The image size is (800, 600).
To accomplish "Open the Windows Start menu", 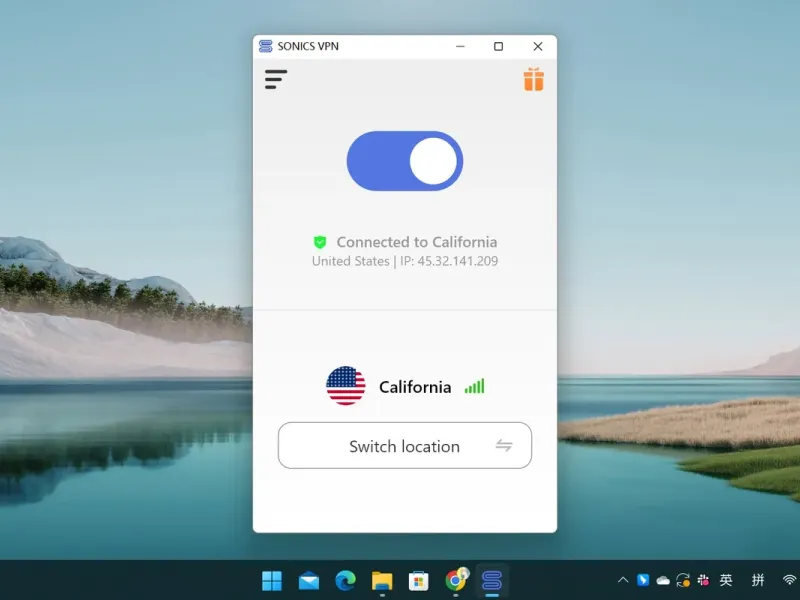I will click(x=271, y=581).
